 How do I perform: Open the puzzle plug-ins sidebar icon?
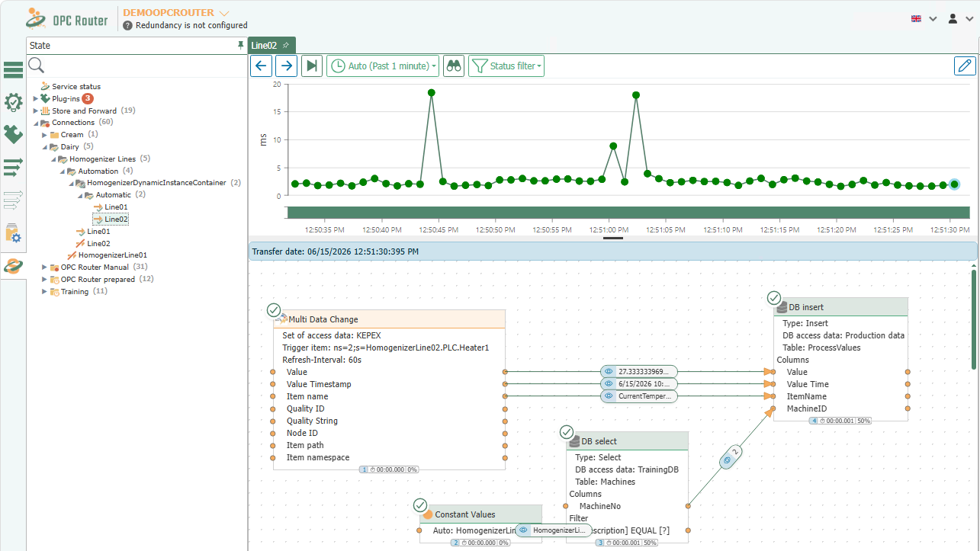pos(13,134)
